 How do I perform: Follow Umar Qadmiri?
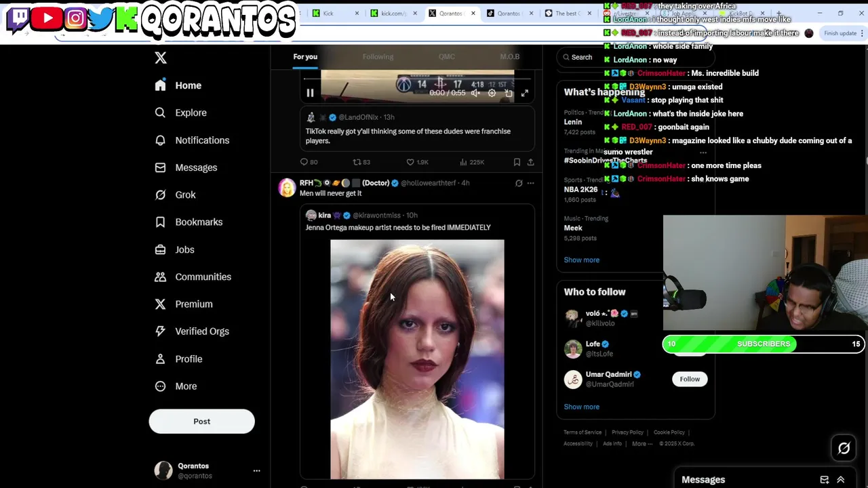690,379
